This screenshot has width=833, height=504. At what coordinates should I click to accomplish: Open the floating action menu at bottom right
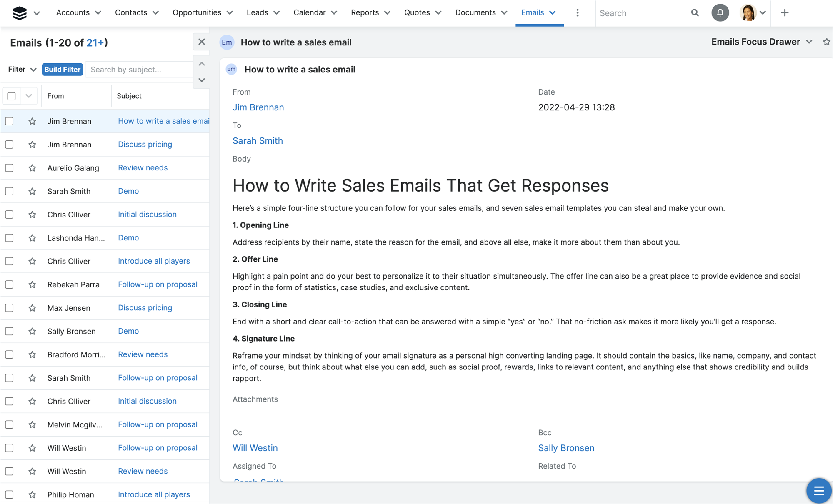[818, 490]
